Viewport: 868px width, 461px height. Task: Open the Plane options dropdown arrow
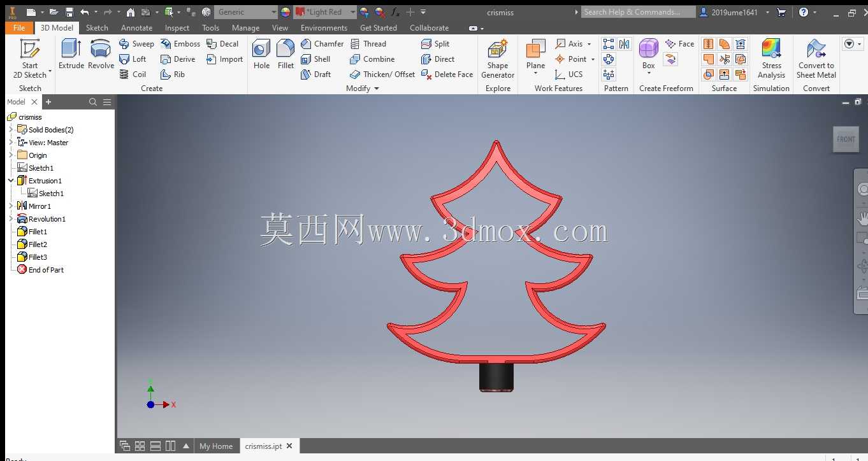[535, 74]
